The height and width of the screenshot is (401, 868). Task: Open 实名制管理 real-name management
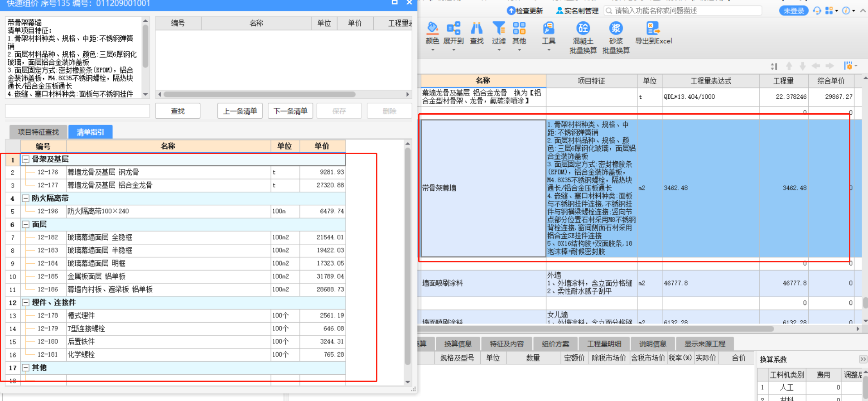click(577, 10)
